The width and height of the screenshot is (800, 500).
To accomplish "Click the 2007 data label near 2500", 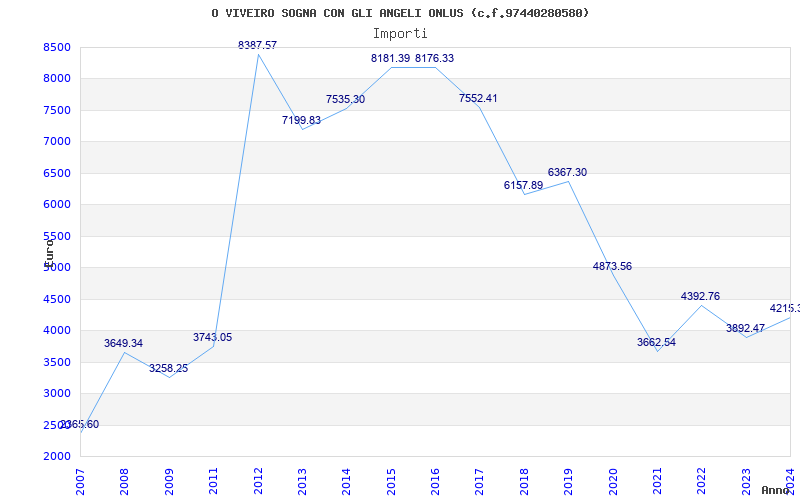I will (80, 424).
